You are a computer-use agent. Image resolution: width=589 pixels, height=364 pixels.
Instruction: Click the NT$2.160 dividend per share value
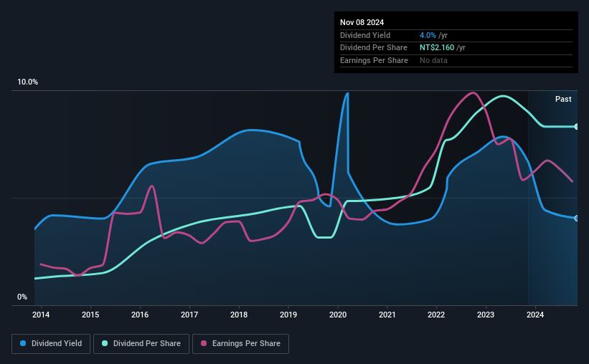[437, 48]
